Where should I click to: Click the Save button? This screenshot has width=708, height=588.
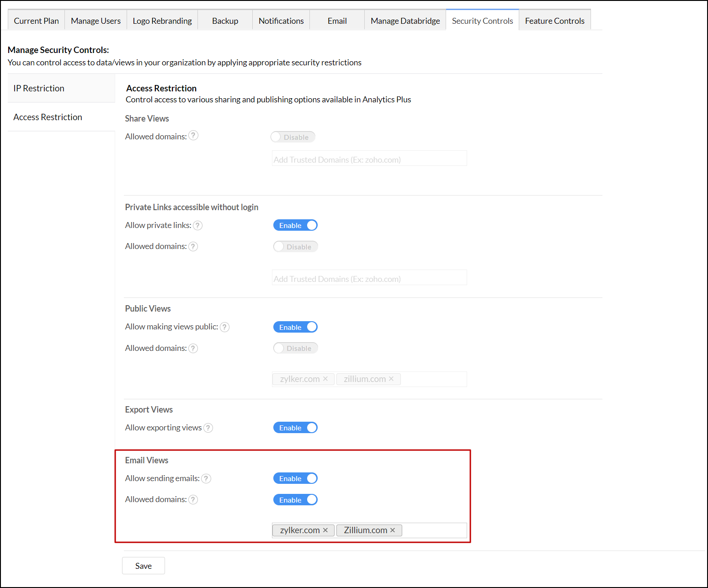143,565
